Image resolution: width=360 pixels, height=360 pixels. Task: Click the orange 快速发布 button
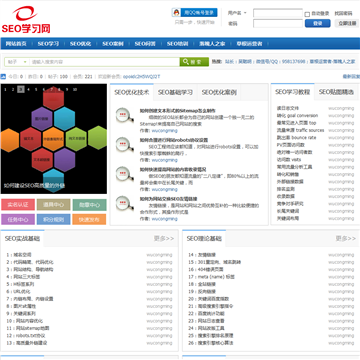89,219
